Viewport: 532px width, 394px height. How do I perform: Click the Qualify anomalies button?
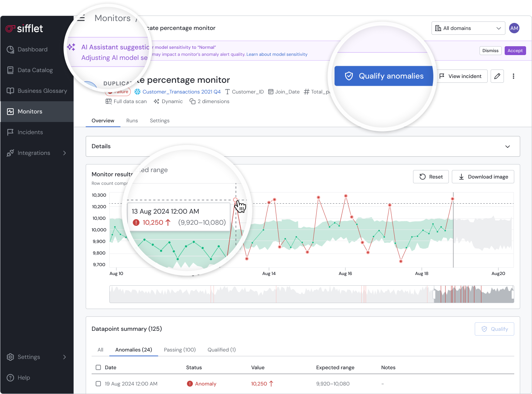click(x=384, y=76)
